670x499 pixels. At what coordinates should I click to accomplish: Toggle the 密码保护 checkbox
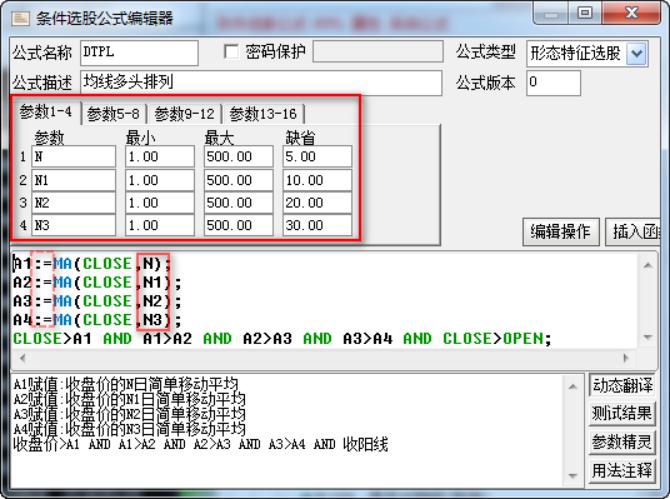point(231,52)
